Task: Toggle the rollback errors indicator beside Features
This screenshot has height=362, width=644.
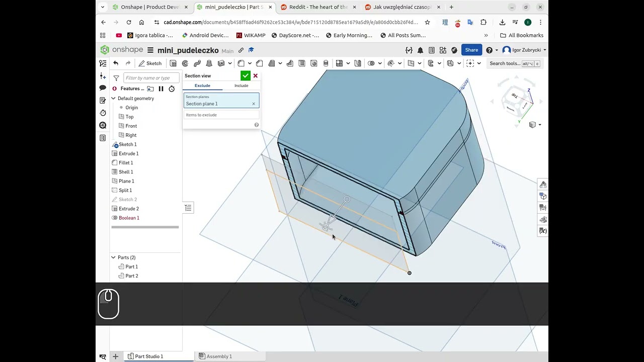Action: pos(114,88)
